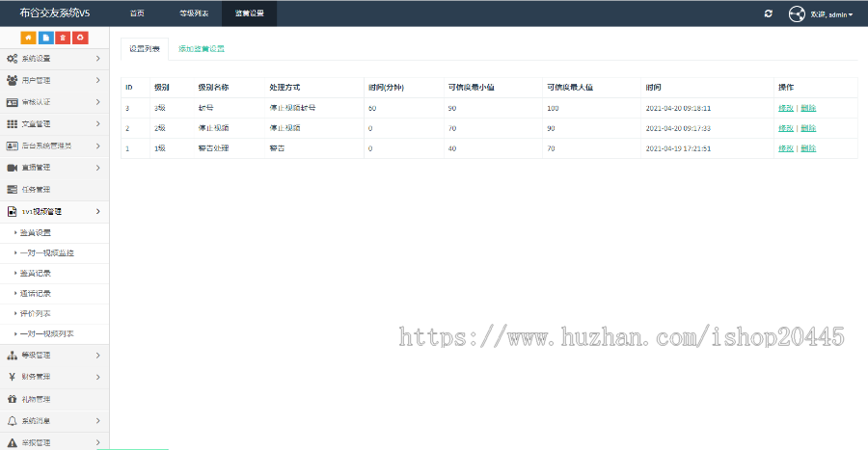Click 修改 link for the 3级 row

786,108
